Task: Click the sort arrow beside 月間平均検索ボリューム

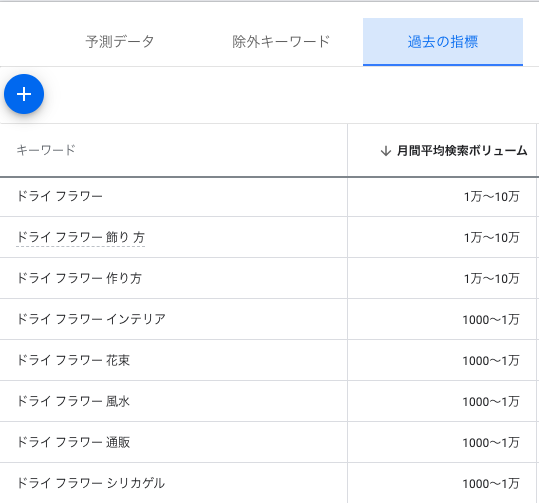Action: tap(386, 151)
